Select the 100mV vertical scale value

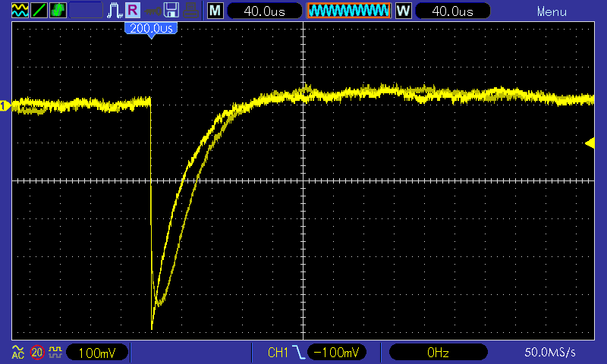97,353
